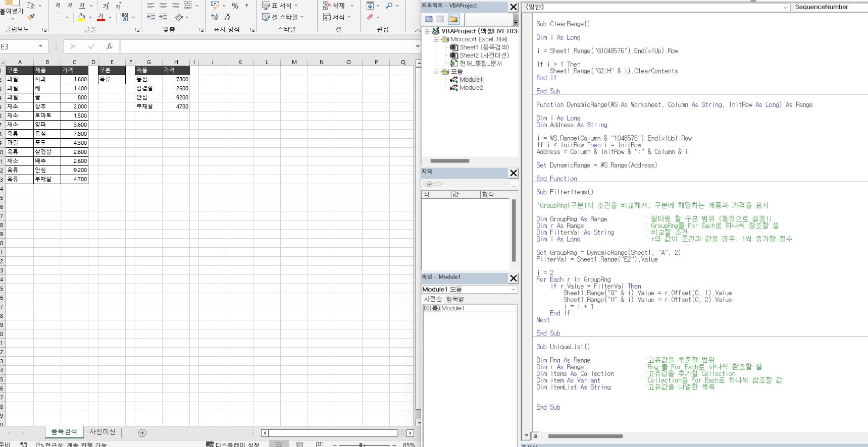Click the formula bar input field
Screen dimensions: 868x447
coord(267,46)
